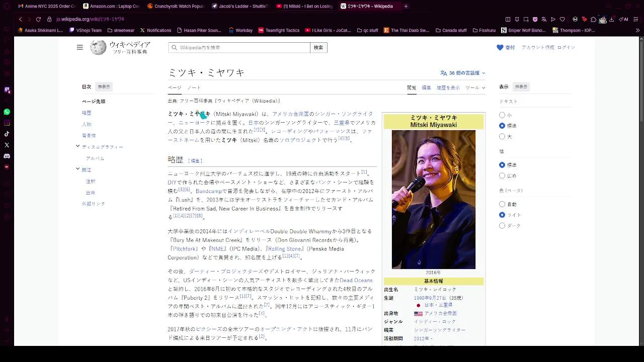Image resolution: width=644 pixels, height=362 pixels.
Task: Go back with browser back arrow
Action: click(20, 19)
